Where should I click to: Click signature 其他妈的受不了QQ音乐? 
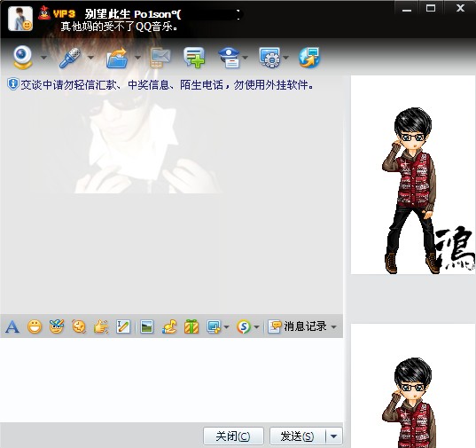click(119, 27)
